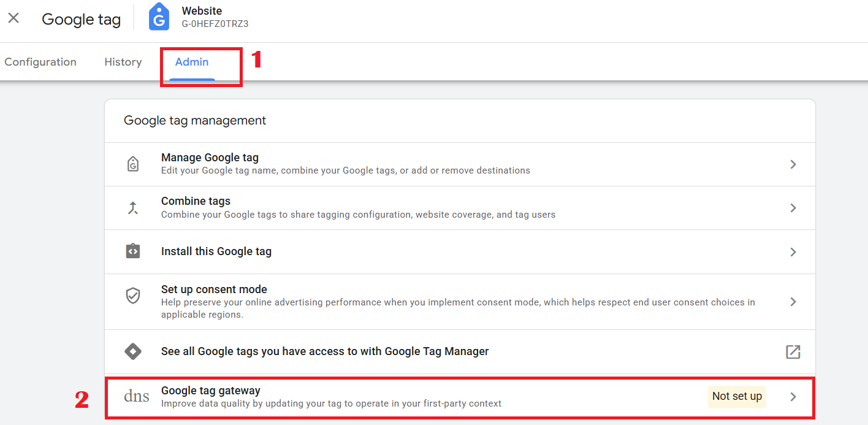
Task: Expand the Install this Google tag chevron
Action: point(793,252)
